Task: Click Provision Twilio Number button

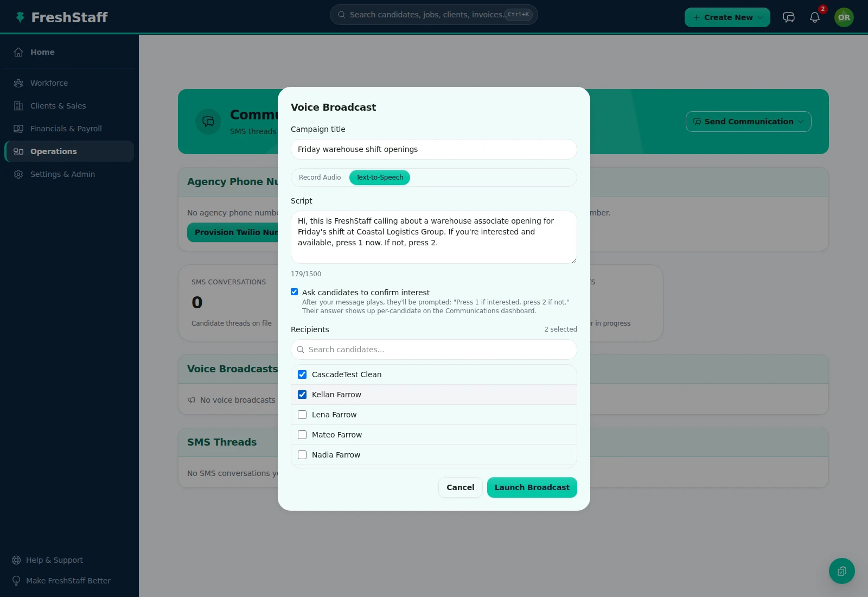Action: (233, 232)
